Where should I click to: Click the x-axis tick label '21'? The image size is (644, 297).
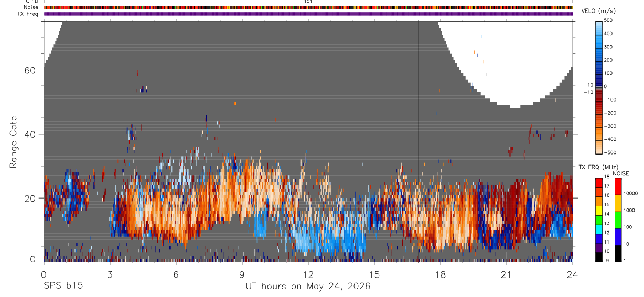(506, 274)
